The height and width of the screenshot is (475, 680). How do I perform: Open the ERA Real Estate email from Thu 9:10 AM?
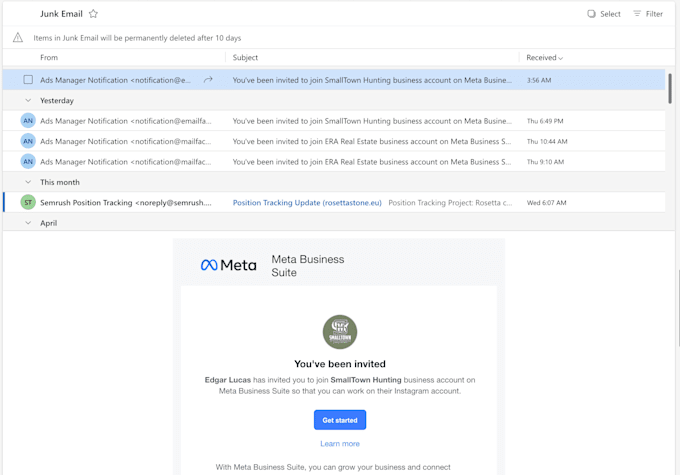coord(334,162)
